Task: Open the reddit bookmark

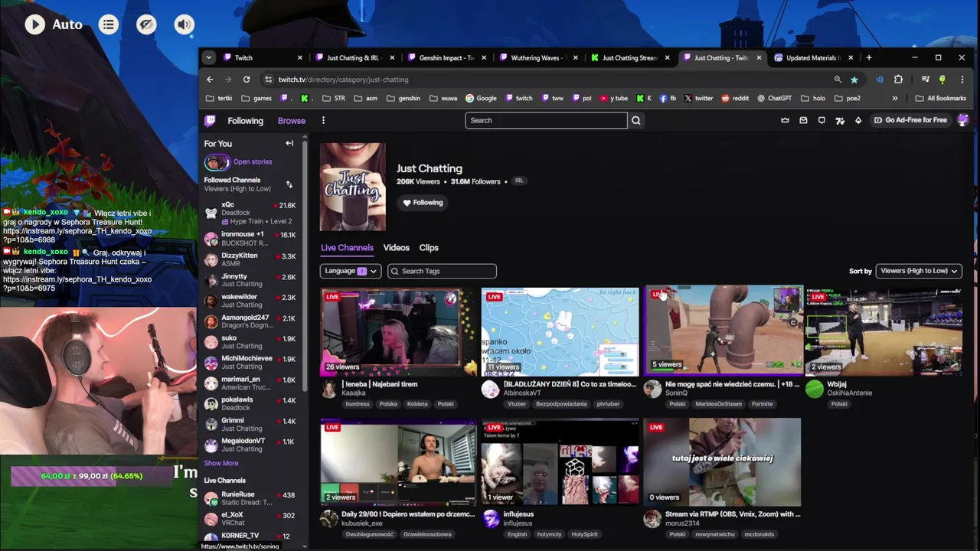Action: [x=733, y=98]
